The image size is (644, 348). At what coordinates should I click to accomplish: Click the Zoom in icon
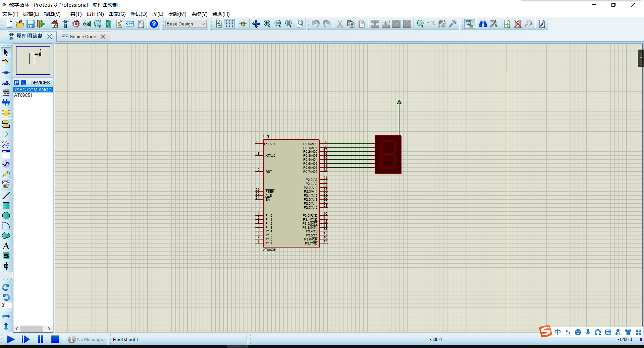(267, 24)
